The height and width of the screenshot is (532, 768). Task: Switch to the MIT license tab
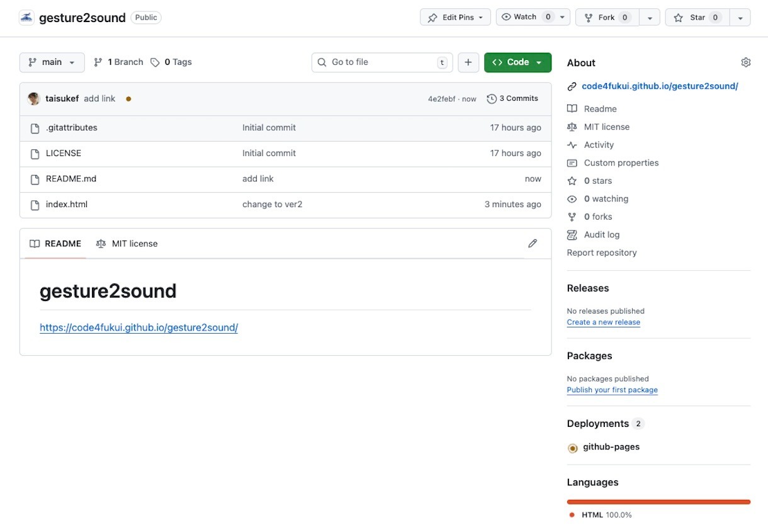pos(127,244)
